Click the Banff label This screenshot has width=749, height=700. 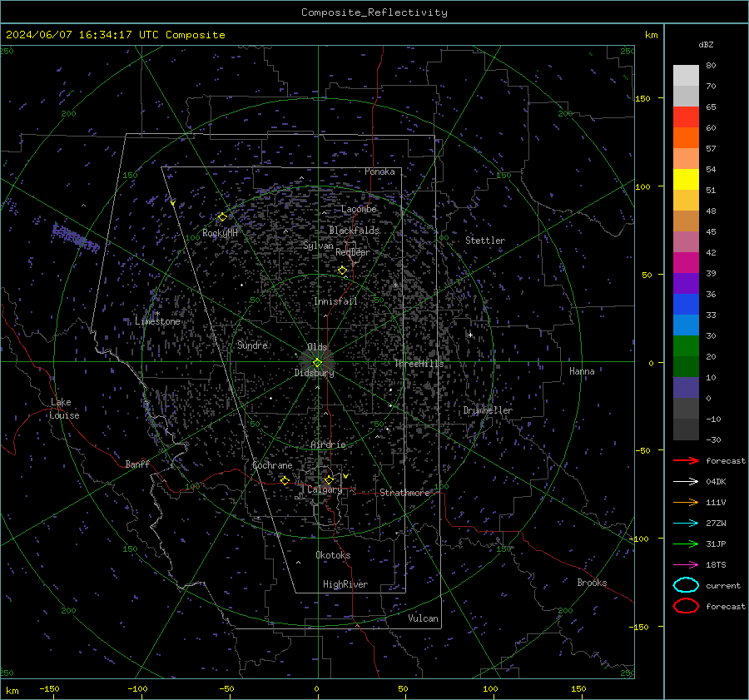pos(137,464)
